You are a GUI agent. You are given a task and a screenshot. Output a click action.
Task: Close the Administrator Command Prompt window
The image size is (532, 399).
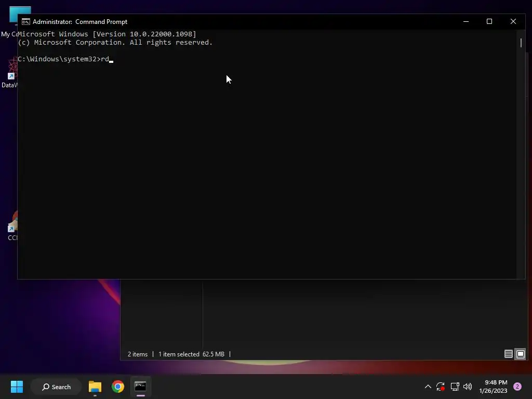513,21
